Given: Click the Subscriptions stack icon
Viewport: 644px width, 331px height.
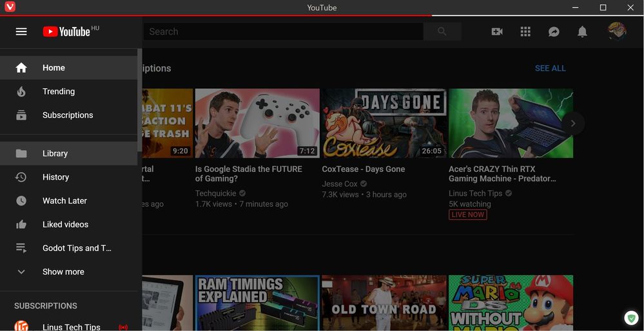Looking at the screenshot, I should pyautogui.click(x=21, y=115).
